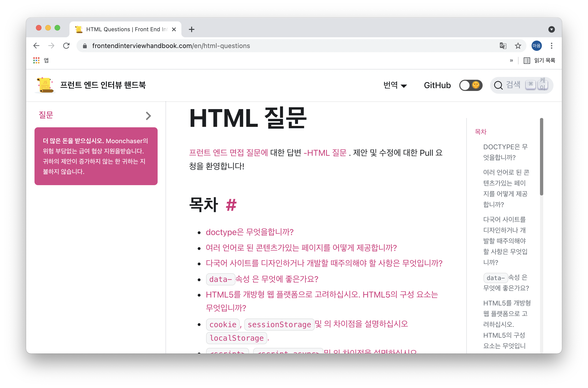Click the table of contents scrollbar

tap(542, 156)
